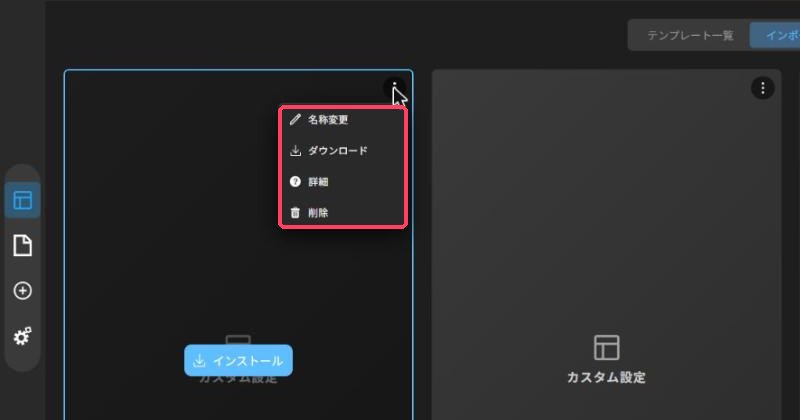Open the document page icon in sidebar
The width and height of the screenshot is (800, 420).
[x=22, y=245]
